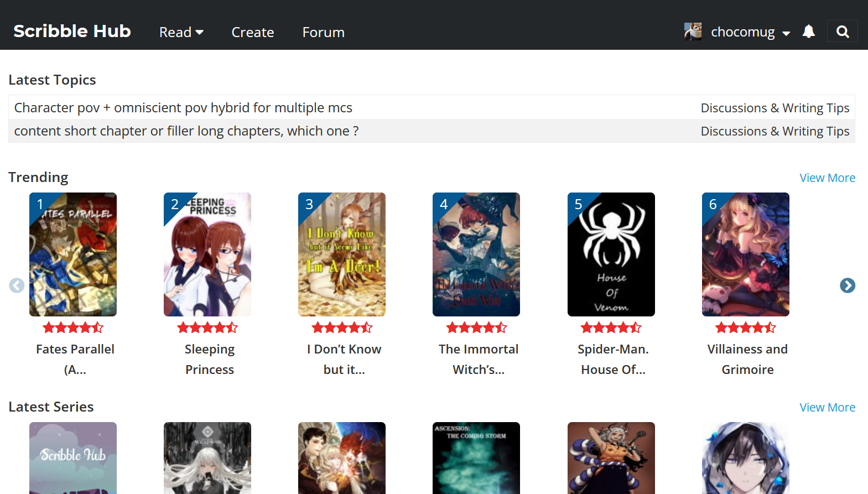This screenshot has width=868, height=494.
Task: Expand the Read dropdown menu
Action: pos(181,32)
